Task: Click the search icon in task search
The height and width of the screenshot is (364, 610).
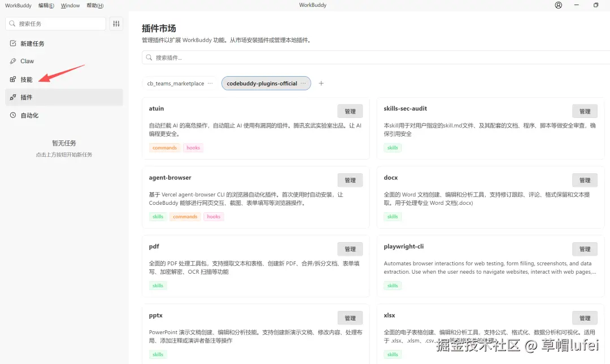Action: (x=12, y=24)
